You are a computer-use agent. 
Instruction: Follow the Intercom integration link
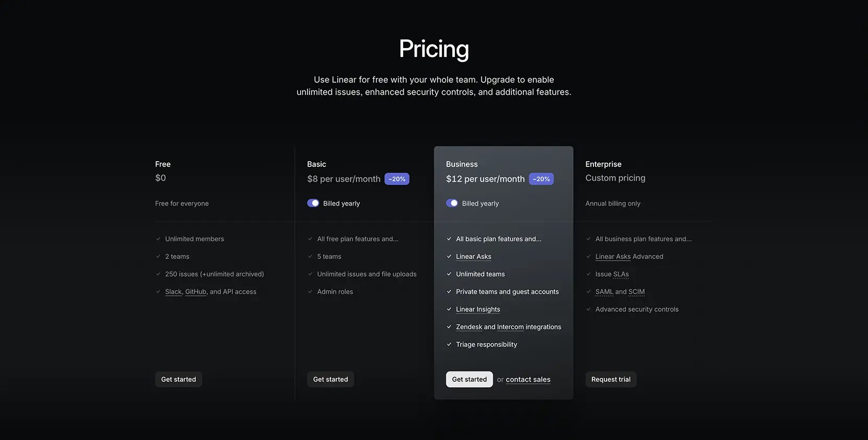tap(510, 327)
